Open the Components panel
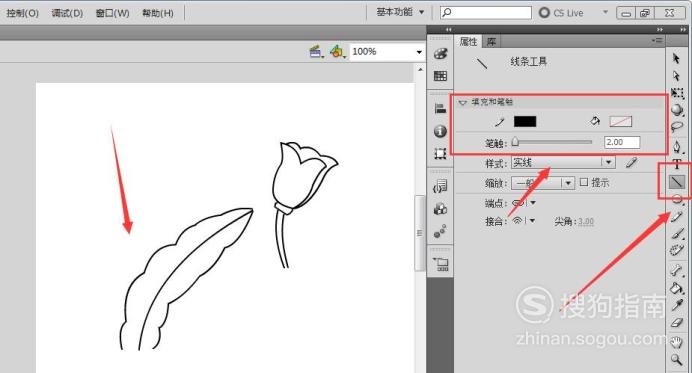692x373 pixels. point(440,208)
